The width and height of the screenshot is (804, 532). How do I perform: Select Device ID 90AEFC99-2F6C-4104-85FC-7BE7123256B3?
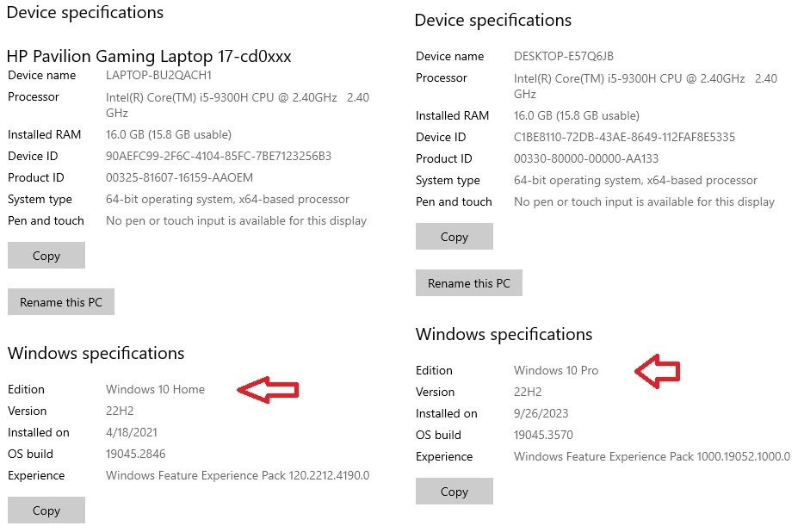(x=219, y=156)
